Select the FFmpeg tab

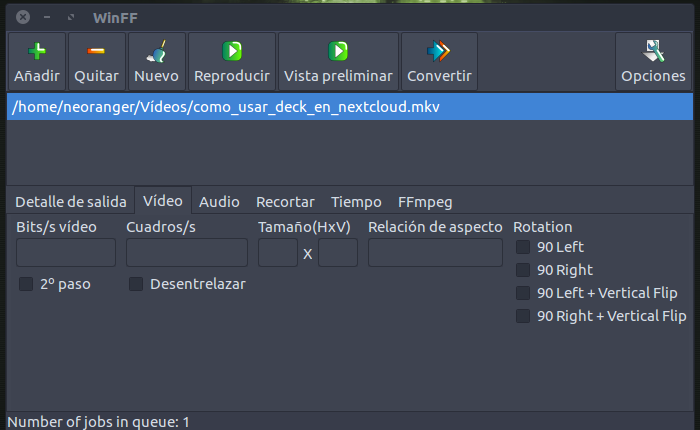pyautogui.click(x=426, y=201)
